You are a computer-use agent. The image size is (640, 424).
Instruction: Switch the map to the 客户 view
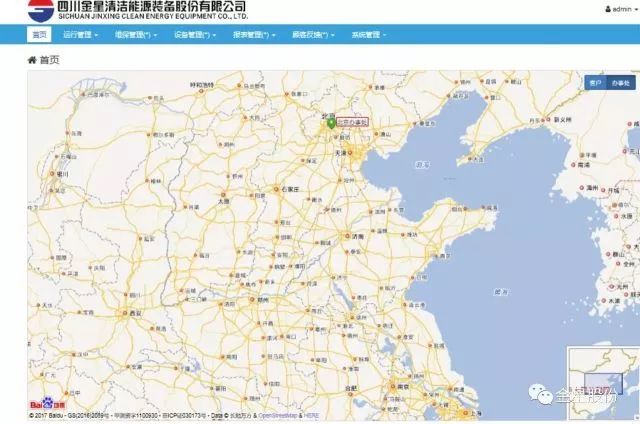coord(596,83)
